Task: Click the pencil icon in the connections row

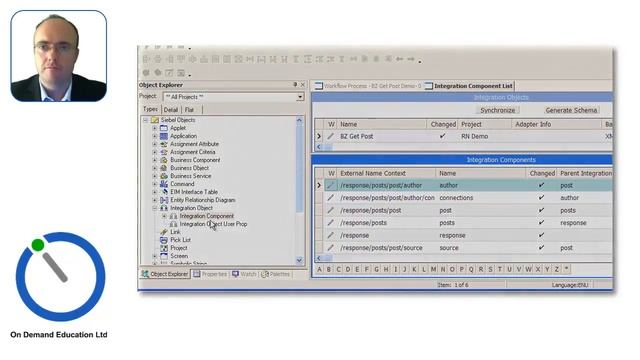Action: (331, 198)
